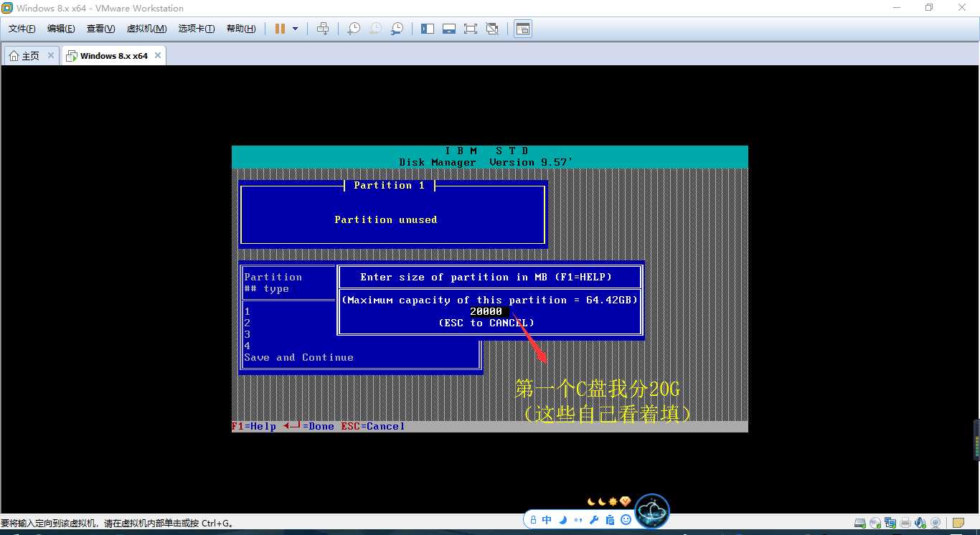Toggle the library sidebar view icon

click(x=428, y=29)
